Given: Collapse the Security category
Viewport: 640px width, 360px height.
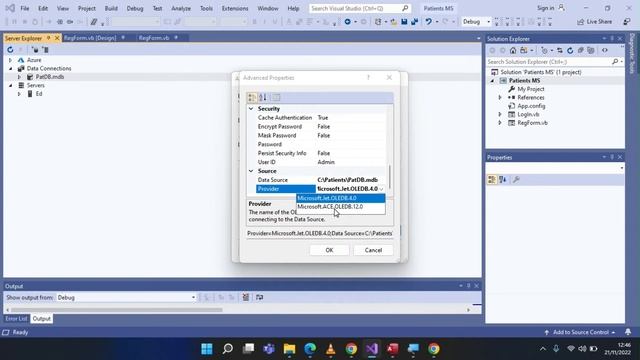Looking at the screenshot, I should (251, 109).
